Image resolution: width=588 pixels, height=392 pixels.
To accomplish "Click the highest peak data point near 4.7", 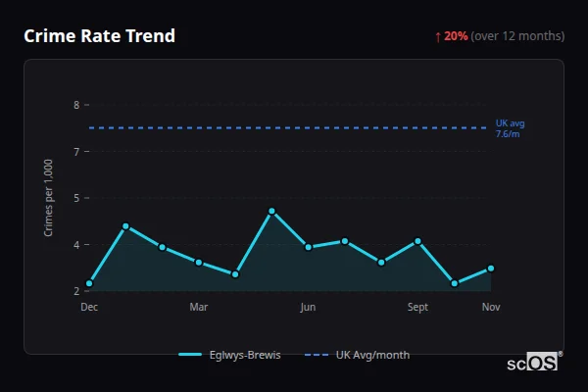I will pyautogui.click(x=271, y=212).
